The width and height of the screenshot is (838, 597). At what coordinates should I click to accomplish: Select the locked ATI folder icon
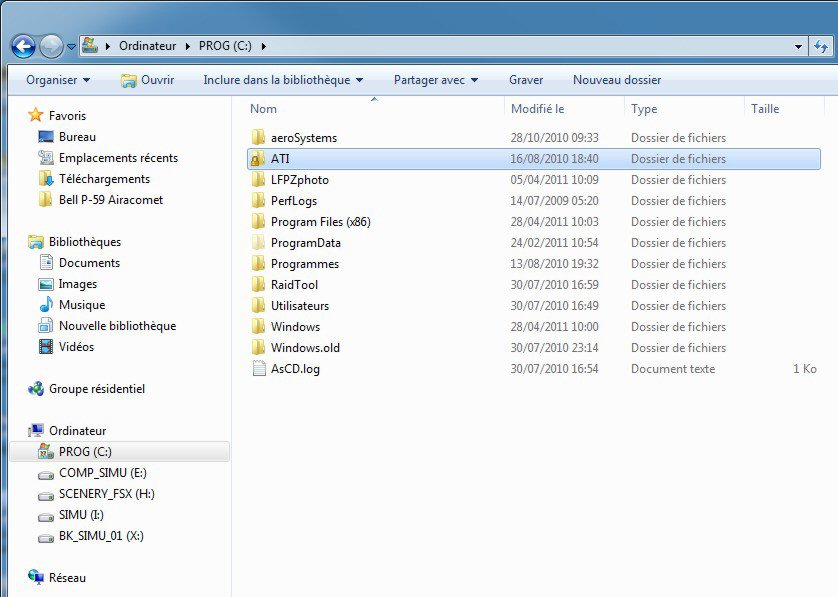pyautogui.click(x=258, y=159)
